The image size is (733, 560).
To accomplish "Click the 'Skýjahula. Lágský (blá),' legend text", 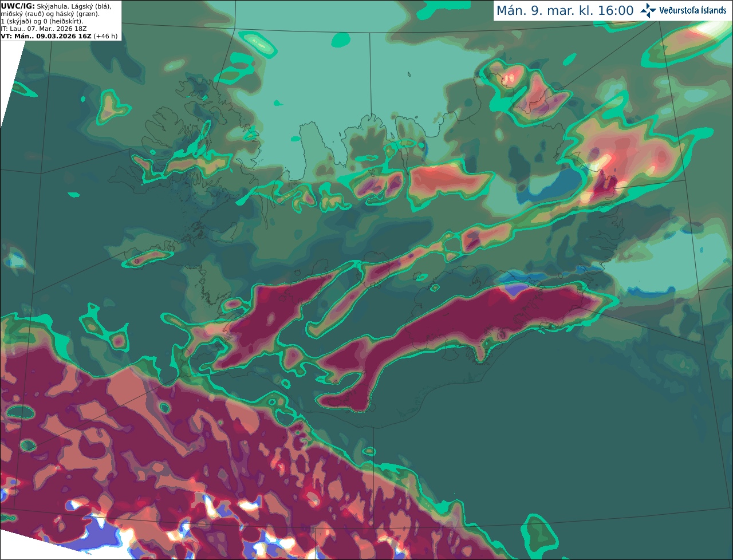I will coord(74,6).
